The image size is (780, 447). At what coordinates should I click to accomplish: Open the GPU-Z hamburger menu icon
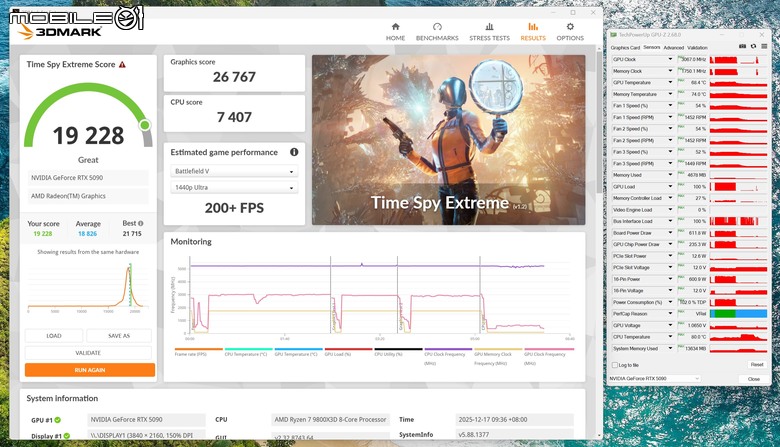tap(764, 46)
